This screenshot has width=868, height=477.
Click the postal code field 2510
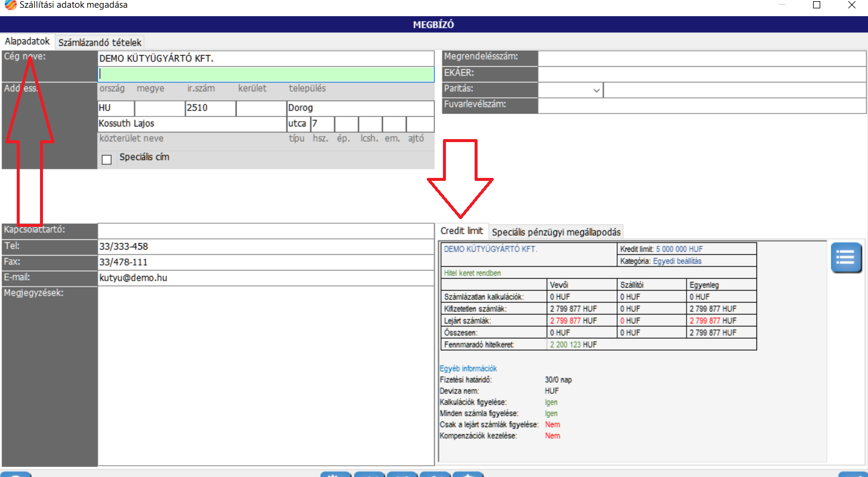[210, 109]
